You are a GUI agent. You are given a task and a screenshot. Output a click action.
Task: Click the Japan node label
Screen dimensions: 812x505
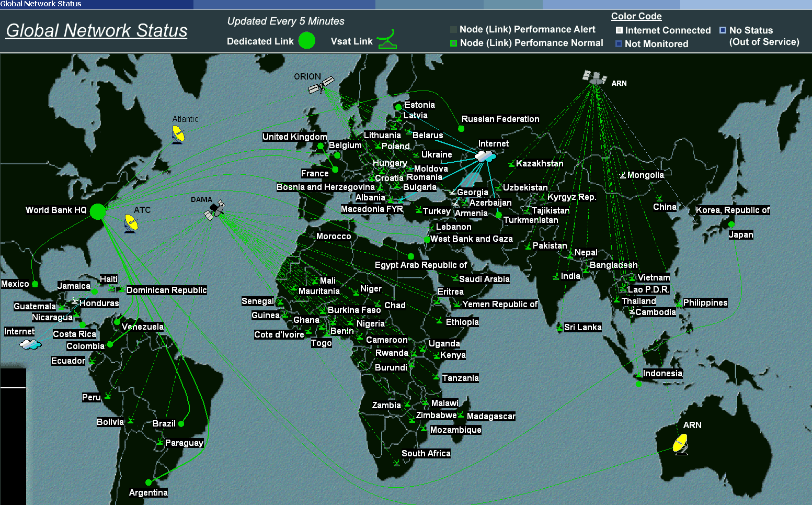point(741,234)
